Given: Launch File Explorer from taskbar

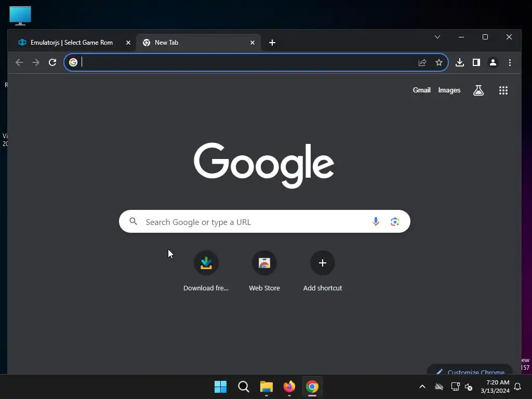Looking at the screenshot, I should tap(267, 387).
